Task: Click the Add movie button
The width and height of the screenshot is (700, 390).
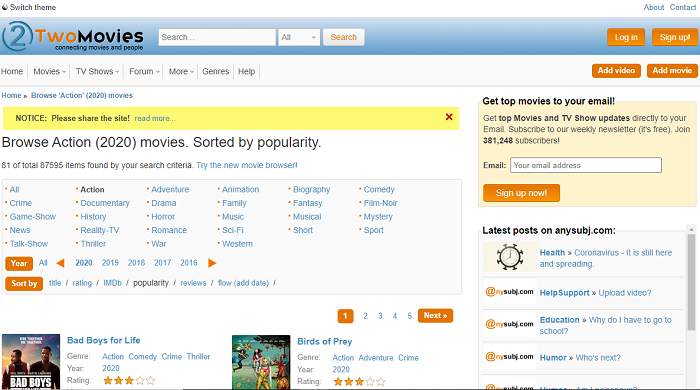Action: tap(672, 71)
